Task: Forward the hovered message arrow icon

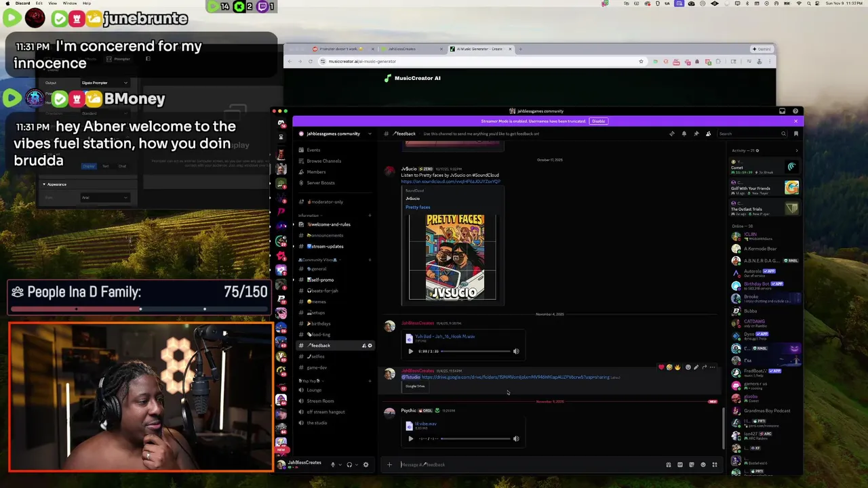Action: pyautogui.click(x=704, y=367)
